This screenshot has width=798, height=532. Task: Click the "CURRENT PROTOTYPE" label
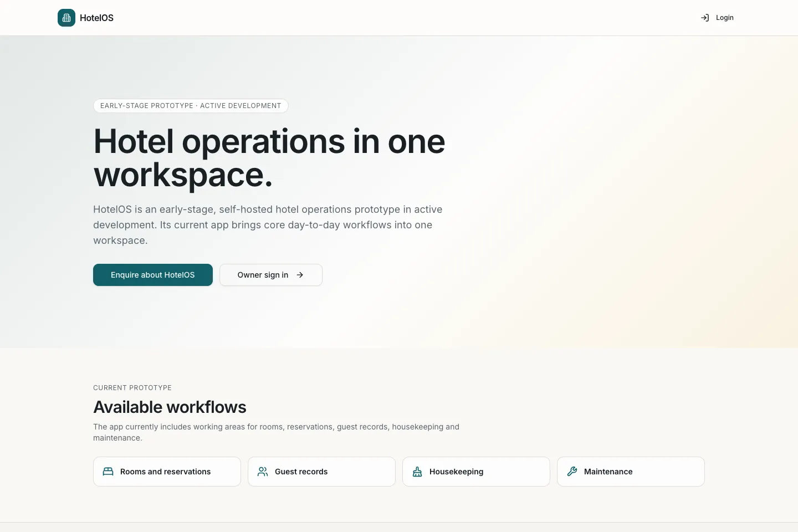(132, 388)
